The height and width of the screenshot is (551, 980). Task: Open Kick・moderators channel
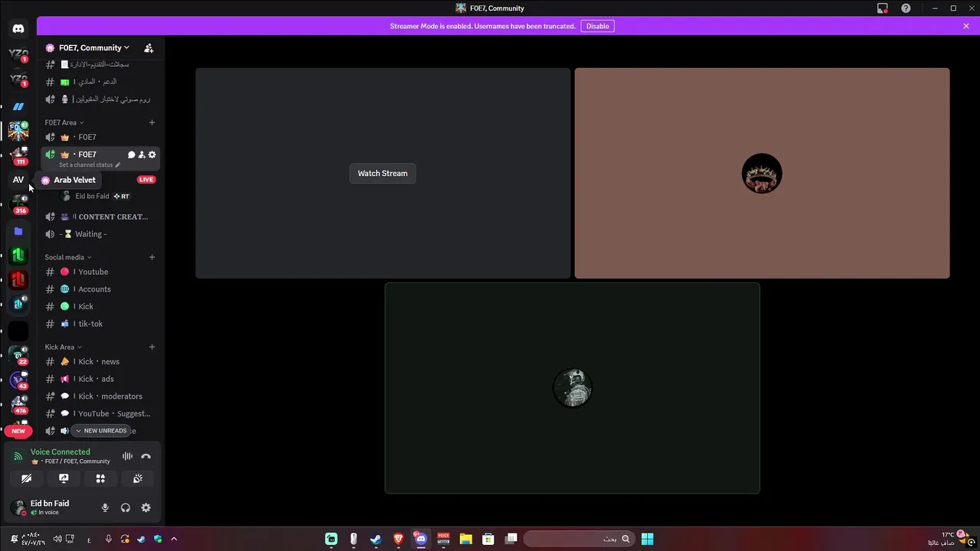coord(100,396)
